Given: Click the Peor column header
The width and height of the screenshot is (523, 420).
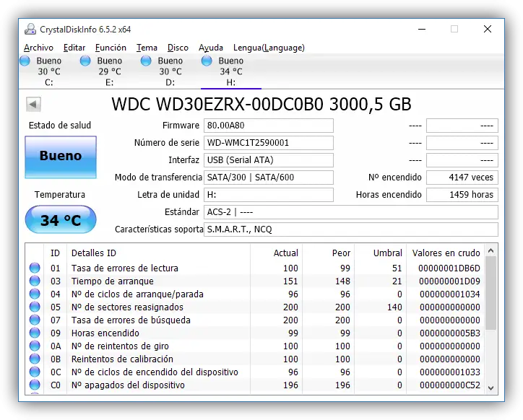Looking at the screenshot, I should (x=328, y=253).
